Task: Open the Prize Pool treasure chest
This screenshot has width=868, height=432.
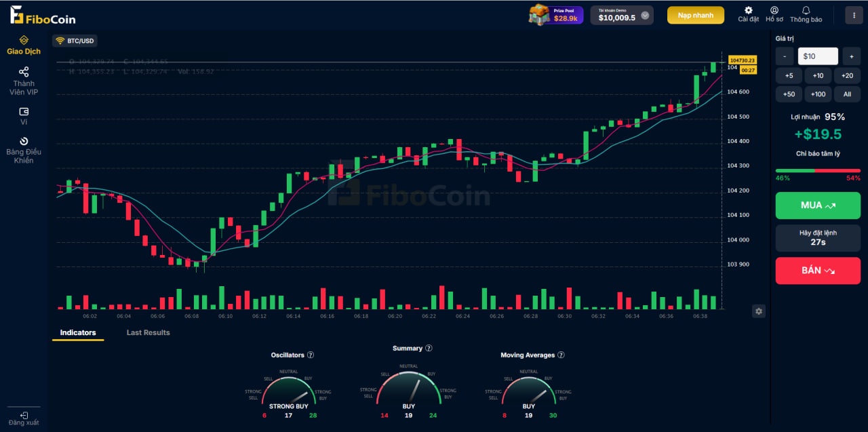Action: click(x=540, y=15)
